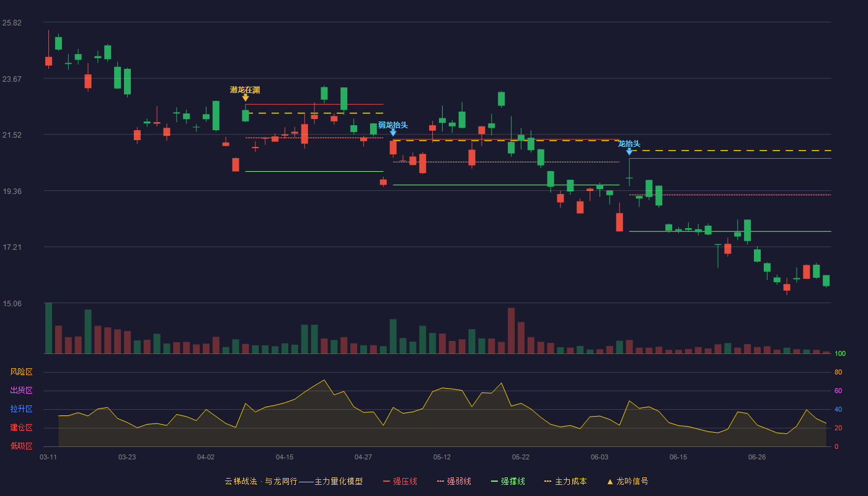Click the 04-27 date label
The width and height of the screenshot is (868, 496).
pos(363,457)
